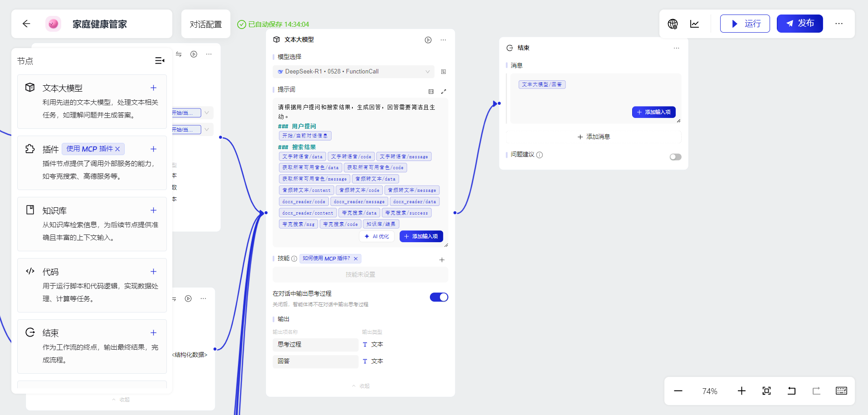Open the 技能 info tooltip icon
The height and width of the screenshot is (415, 868).
click(294, 259)
